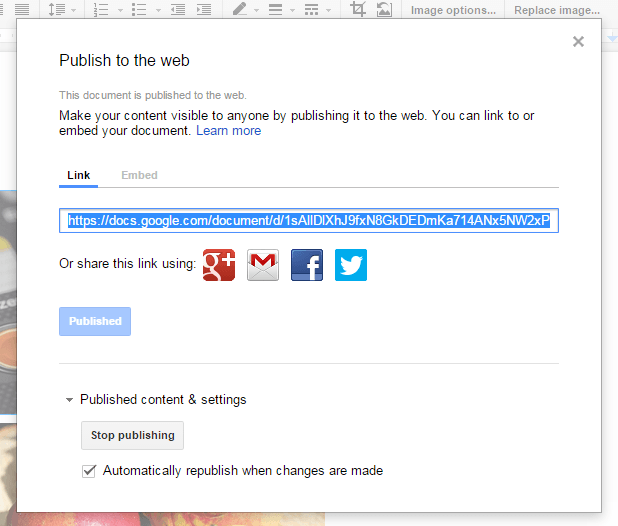Viewport: 618px width, 526px height.
Task: Click Stop publishing button
Action: [x=132, y=435]
